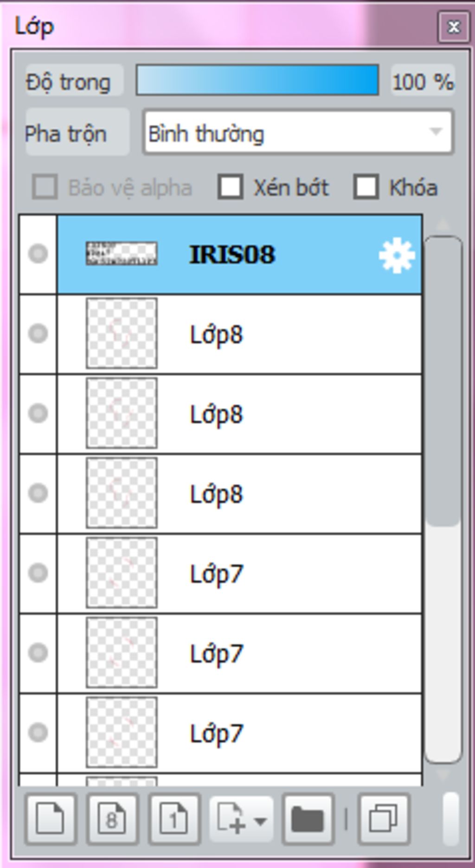The height and width of the screenshot is (868, 475).
Task: Open IRIS08 layer settings gear
Action: (x=396, y=255)
